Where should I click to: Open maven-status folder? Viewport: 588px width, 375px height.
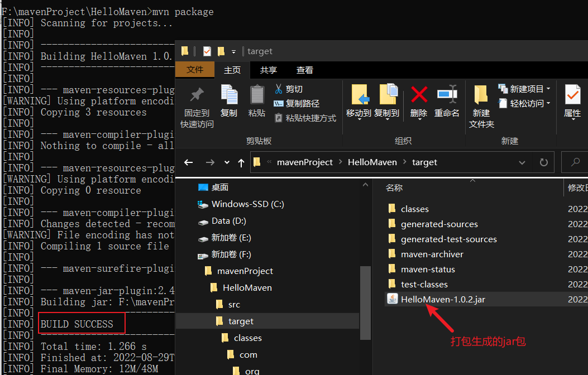pos(422,270)
